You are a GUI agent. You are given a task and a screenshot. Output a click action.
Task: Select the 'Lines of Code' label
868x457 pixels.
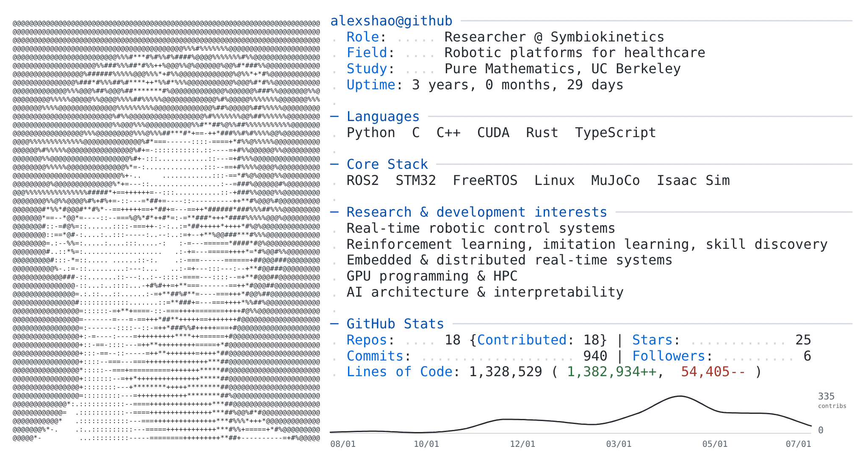399,372
